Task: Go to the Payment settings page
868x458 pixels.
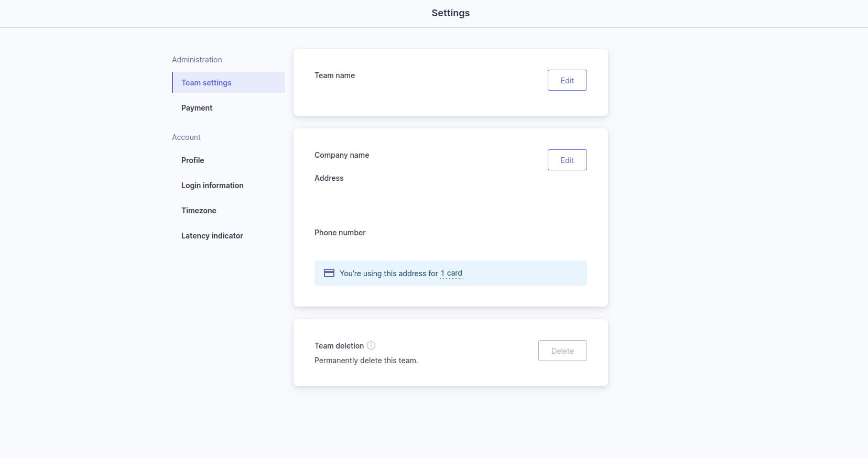Action: coord(197,108)
